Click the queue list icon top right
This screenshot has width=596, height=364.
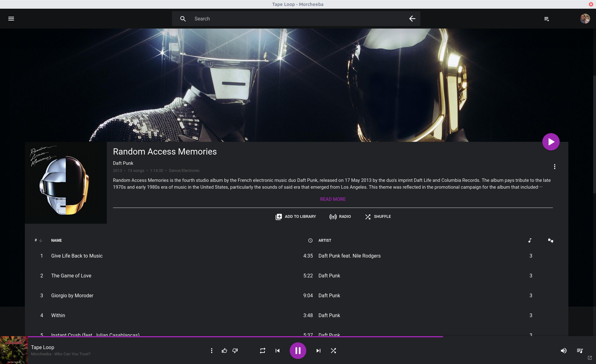click(x=547, y=19)
